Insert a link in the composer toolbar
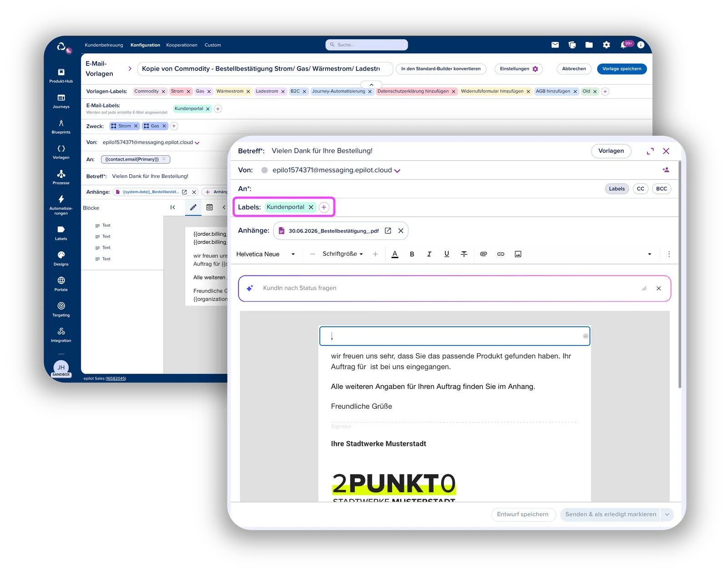Image resolution: width=728 pixels, height=574 pixels. click(x=500, y=254)
